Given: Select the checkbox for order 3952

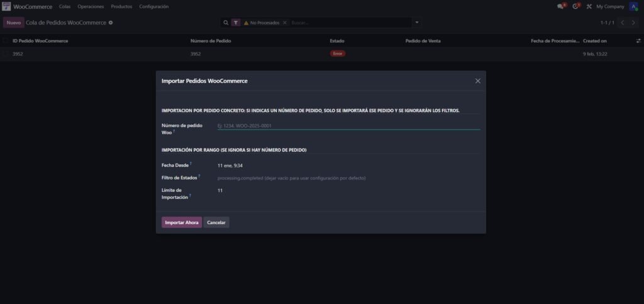Looking at the screenshot, I should tap(5, 53).
